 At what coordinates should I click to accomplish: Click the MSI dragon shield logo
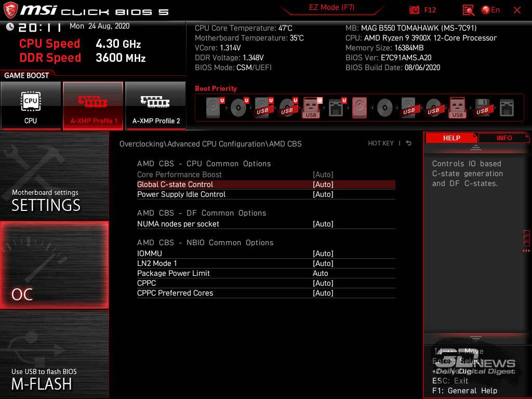[x=10, y=10]
